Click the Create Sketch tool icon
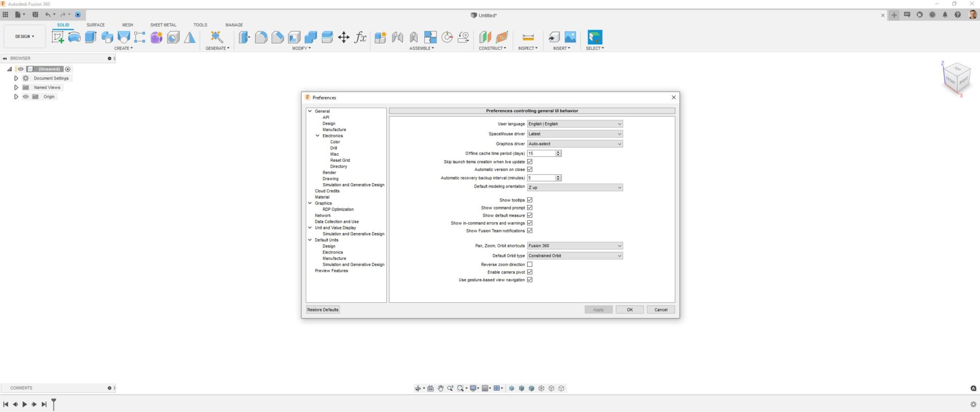Image resolution: width=980 pixels, height=412 pixels. tap(58, 37)
